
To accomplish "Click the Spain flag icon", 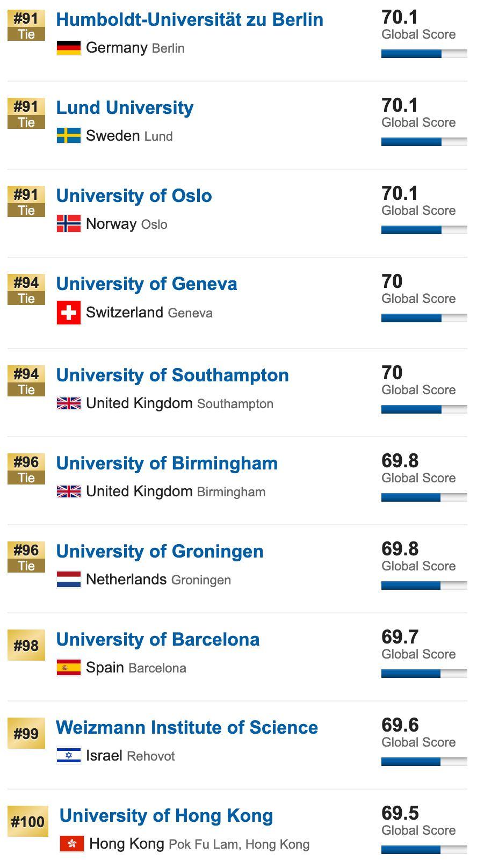I will [69, 668].
